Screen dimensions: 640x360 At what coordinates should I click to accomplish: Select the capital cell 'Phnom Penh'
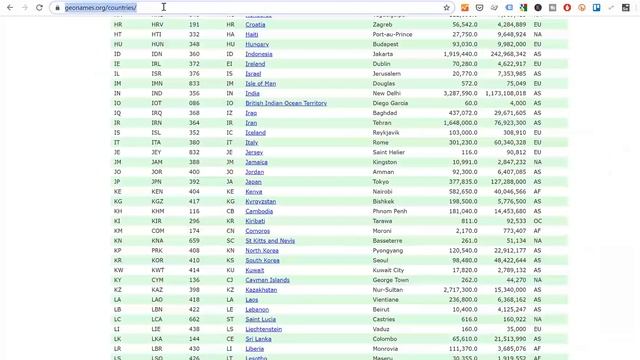(x=390, y=211)
